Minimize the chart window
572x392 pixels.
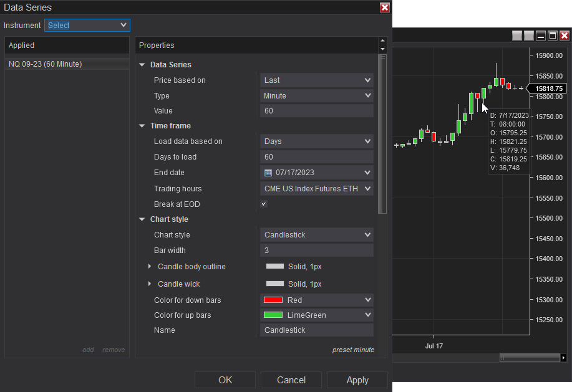[x=541, y=36]
